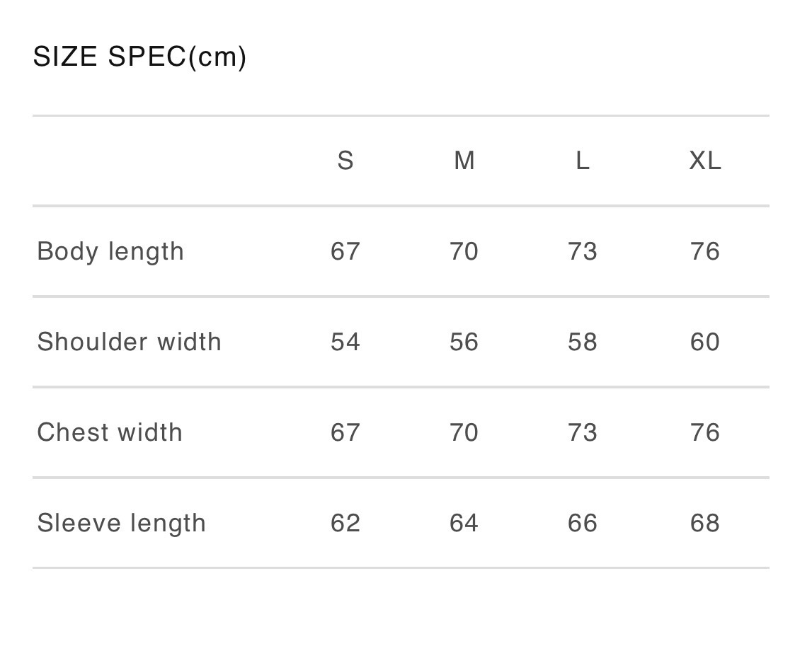Click the Chest width row label
This screenshot has height=646, width=812.
tap(110, 432)
